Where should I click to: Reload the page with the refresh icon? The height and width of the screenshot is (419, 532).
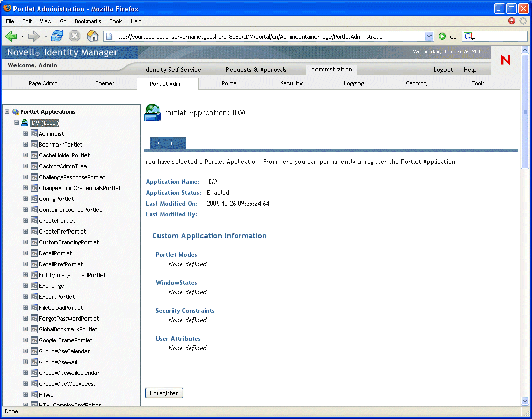coord(57,36)
